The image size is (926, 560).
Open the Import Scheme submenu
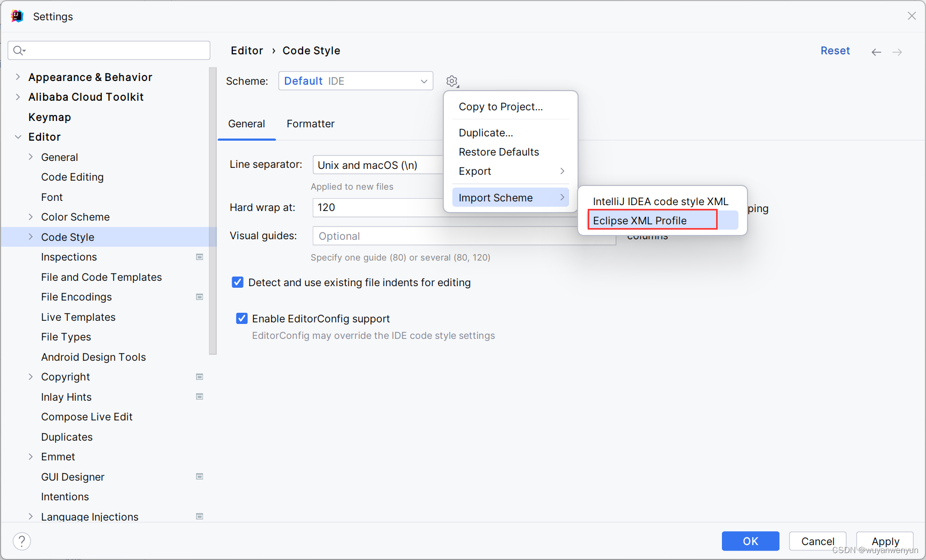[x=510, y=198]
